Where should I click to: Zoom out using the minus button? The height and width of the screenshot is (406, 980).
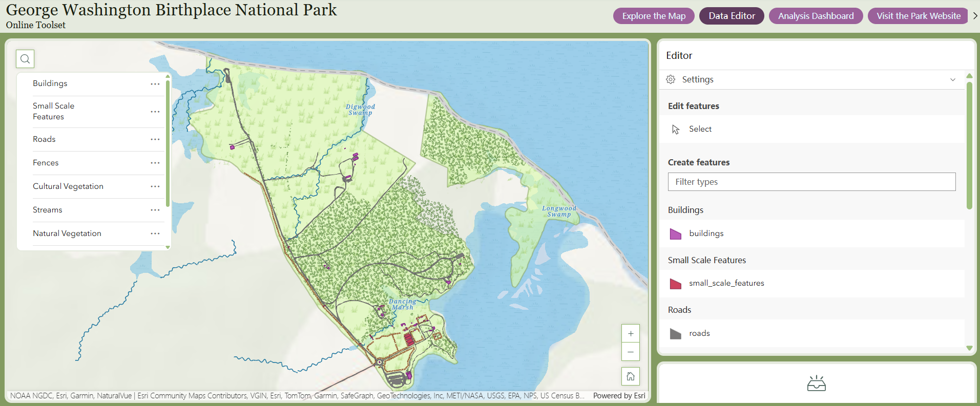click(631, 352)
